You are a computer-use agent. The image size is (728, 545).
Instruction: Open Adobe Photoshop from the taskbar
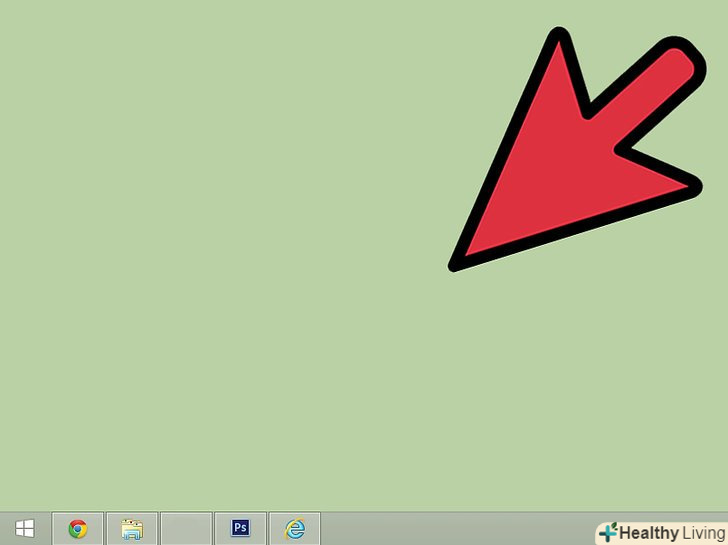[x=240, y=529]
